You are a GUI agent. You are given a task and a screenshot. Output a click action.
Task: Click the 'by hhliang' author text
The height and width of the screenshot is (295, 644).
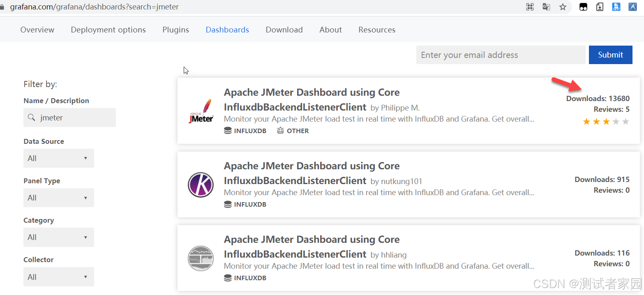point(388,255)
